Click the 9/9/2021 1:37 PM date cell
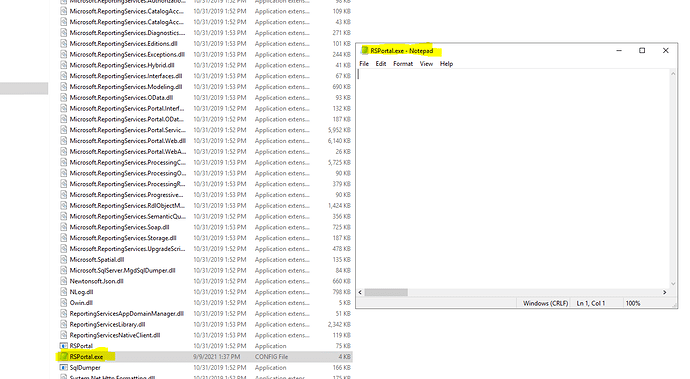 click(x=217, y=357)
